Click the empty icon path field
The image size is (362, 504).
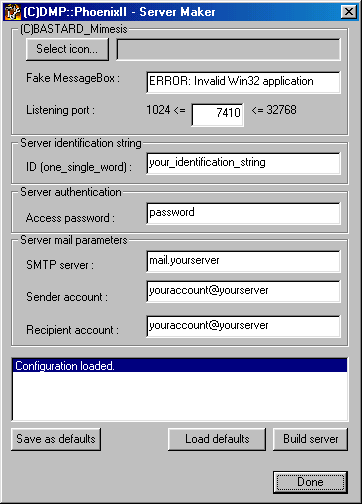click(228, 50)
